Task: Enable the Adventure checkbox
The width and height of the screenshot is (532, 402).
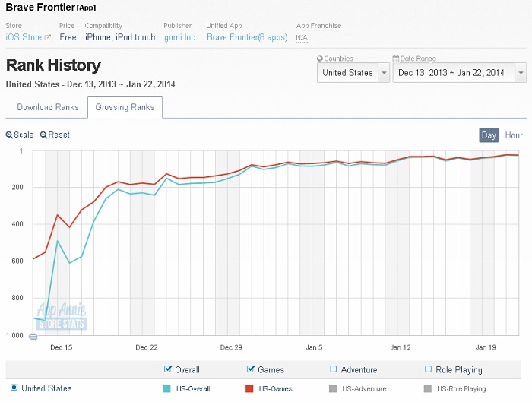Action: coord(333,369)
